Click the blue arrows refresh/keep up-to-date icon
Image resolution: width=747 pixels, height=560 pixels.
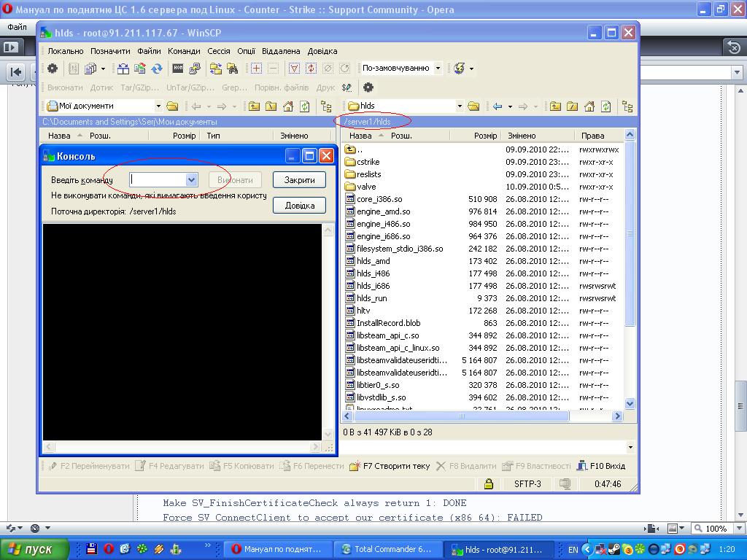click(x=157, y=69)
